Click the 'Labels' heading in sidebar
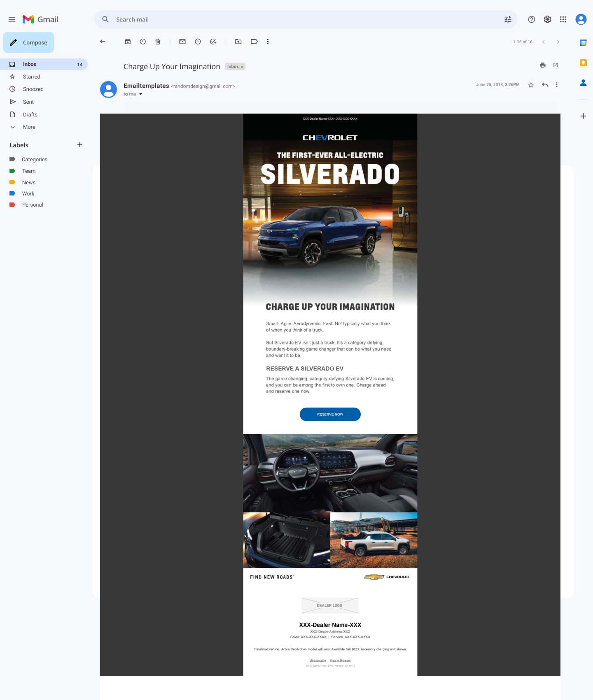Image resolution: width=593 pixels, height=700 pixels. tap(19, 145)
